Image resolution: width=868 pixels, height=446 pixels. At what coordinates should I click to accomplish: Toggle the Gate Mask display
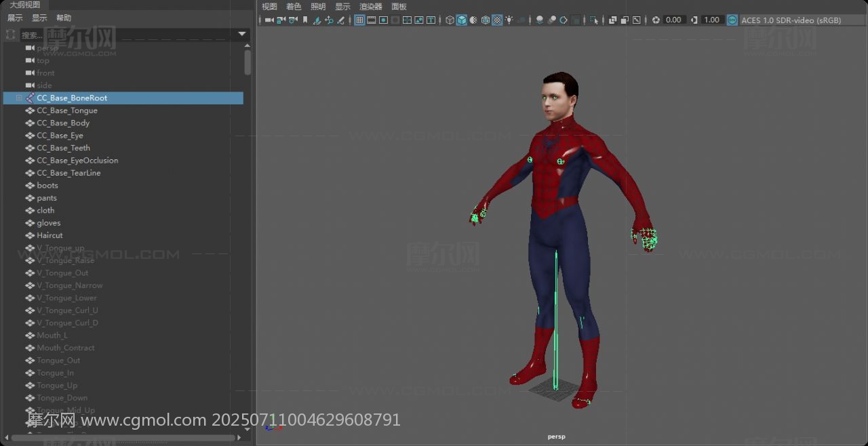tap(395, 20)
